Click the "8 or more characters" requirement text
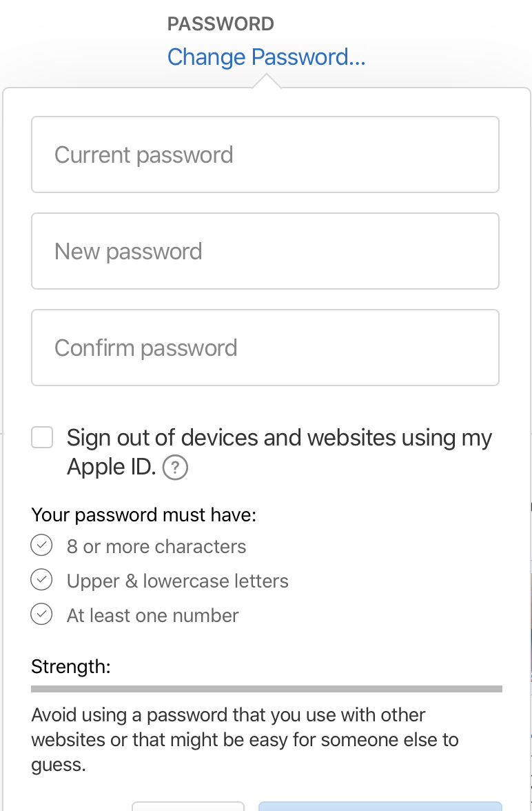The image size is (532, 811). pos(156,546)
